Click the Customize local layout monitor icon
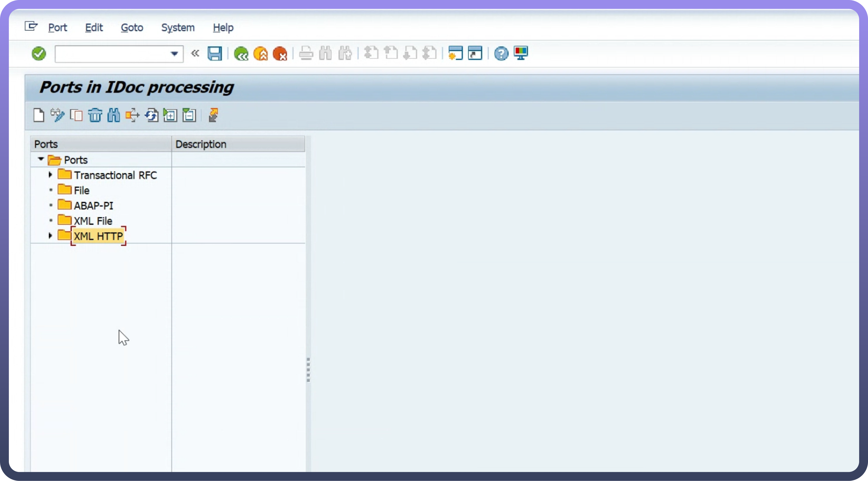Viewport: 868px width, 481px height. point(521,53)
